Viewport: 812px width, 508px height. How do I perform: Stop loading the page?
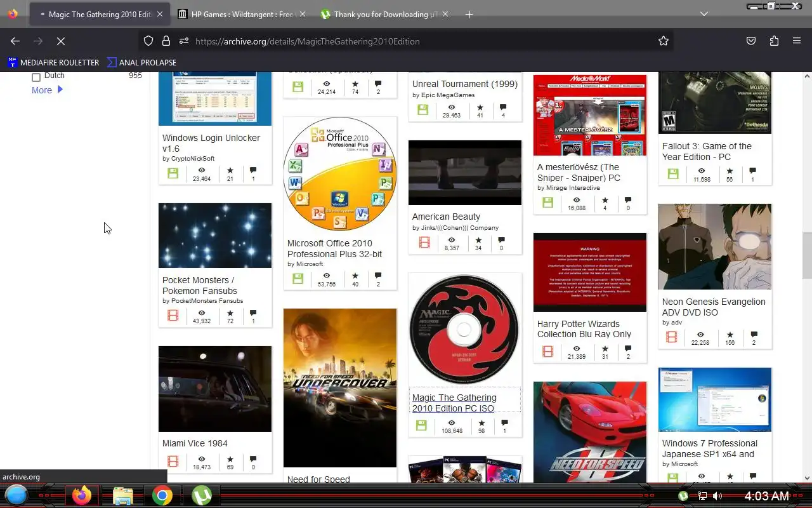[60, 41]
